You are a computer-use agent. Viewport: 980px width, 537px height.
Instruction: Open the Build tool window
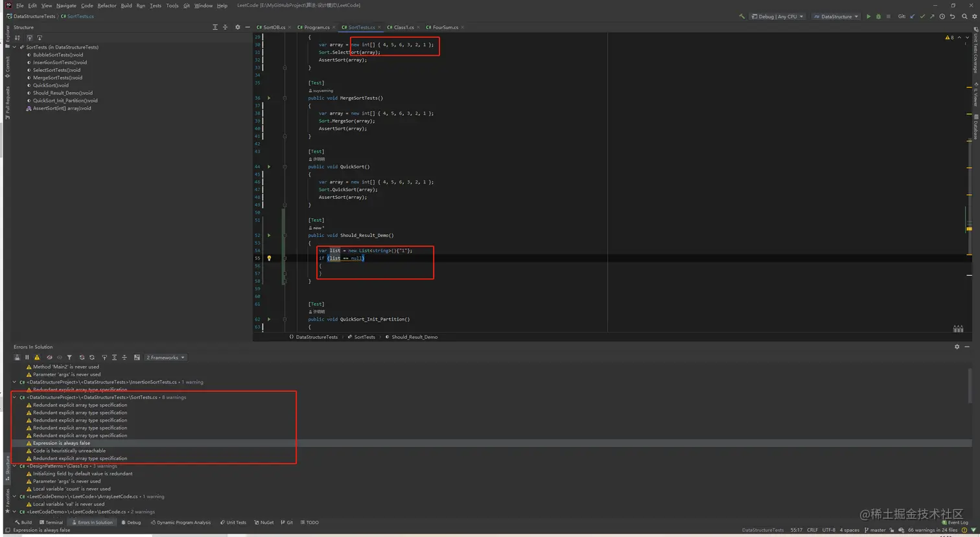[24, 523]
